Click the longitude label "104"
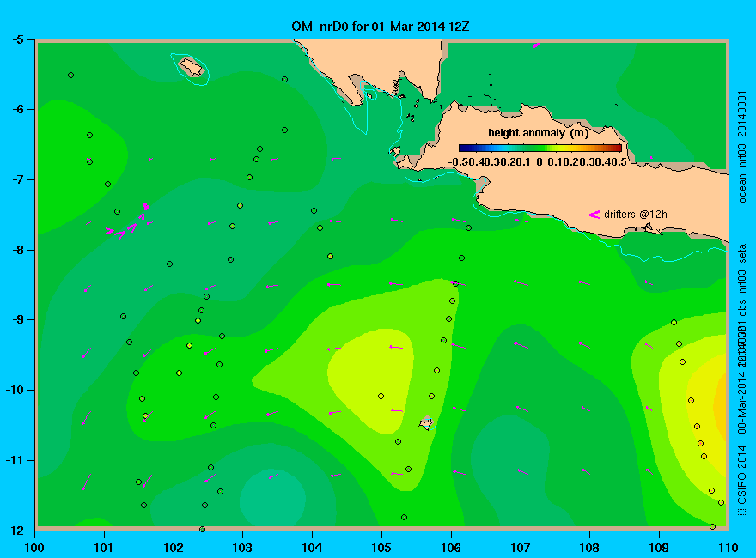Image resolution: width=756 pixels, height=558 pixels. click(x=312, y=548)
